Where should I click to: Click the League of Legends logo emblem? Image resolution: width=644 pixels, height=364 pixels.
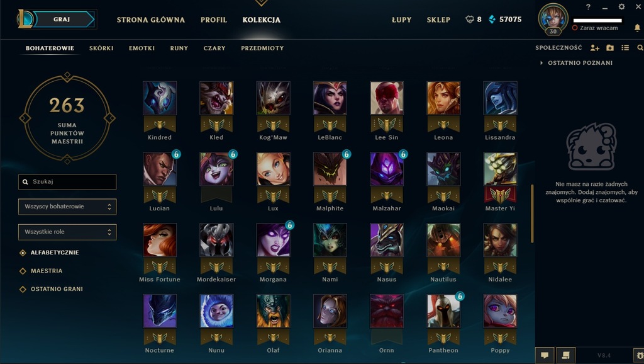25,19
